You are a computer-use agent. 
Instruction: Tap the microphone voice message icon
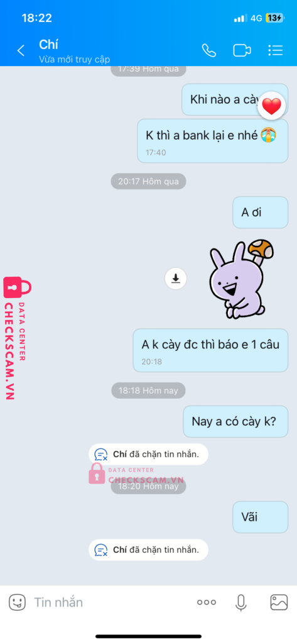tap(241, 602)
